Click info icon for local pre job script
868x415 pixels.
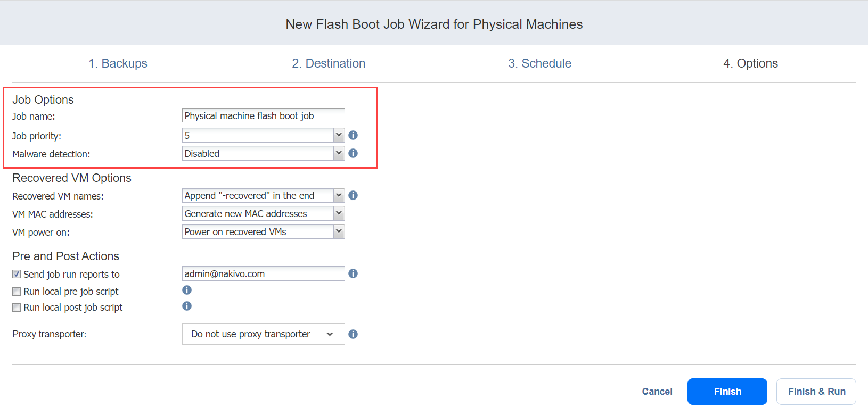[x=187, y=290]
